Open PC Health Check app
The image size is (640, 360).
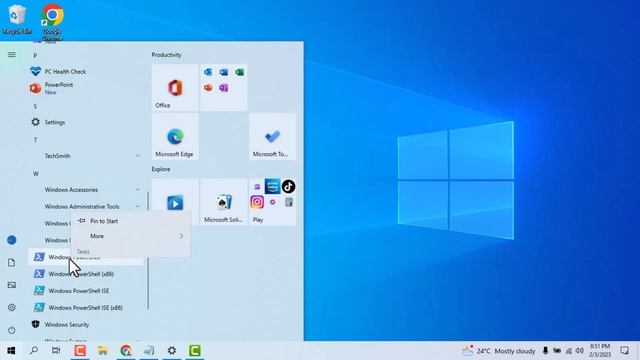tap(86, 71)
